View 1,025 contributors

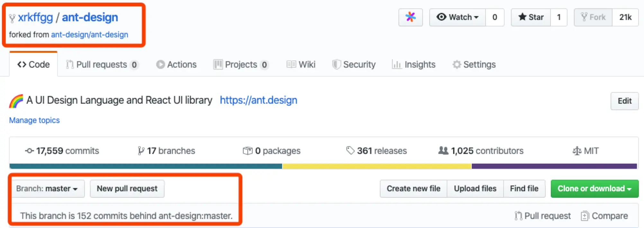pos(481,151)
